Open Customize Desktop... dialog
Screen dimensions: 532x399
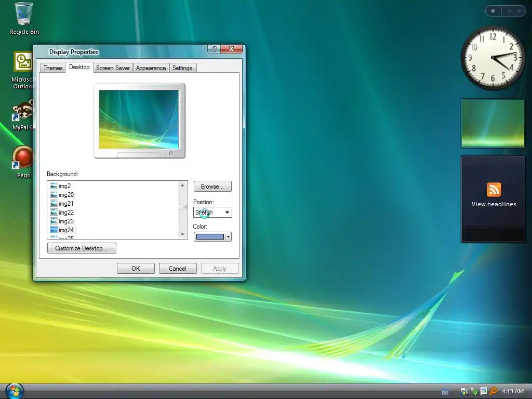82,248
